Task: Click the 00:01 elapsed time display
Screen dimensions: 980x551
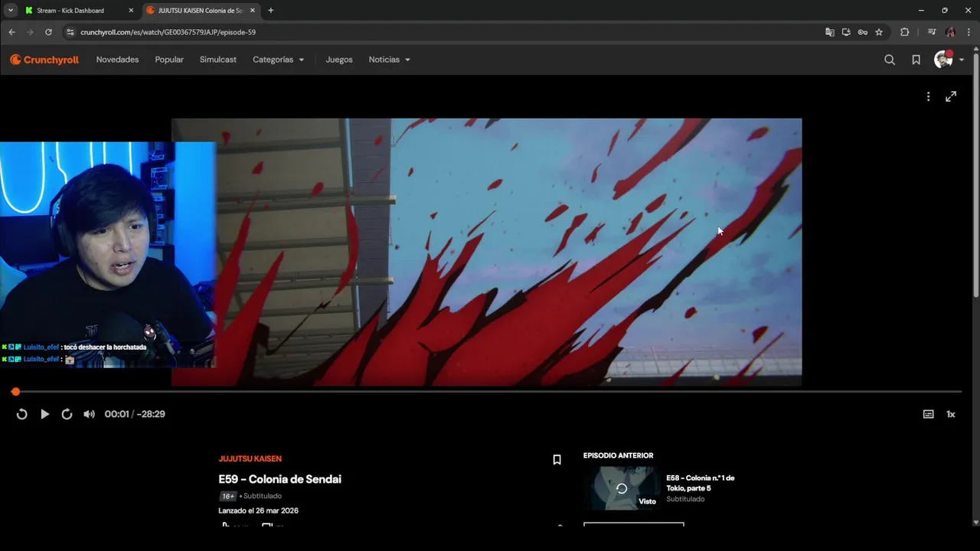Action: coord(116,414)
